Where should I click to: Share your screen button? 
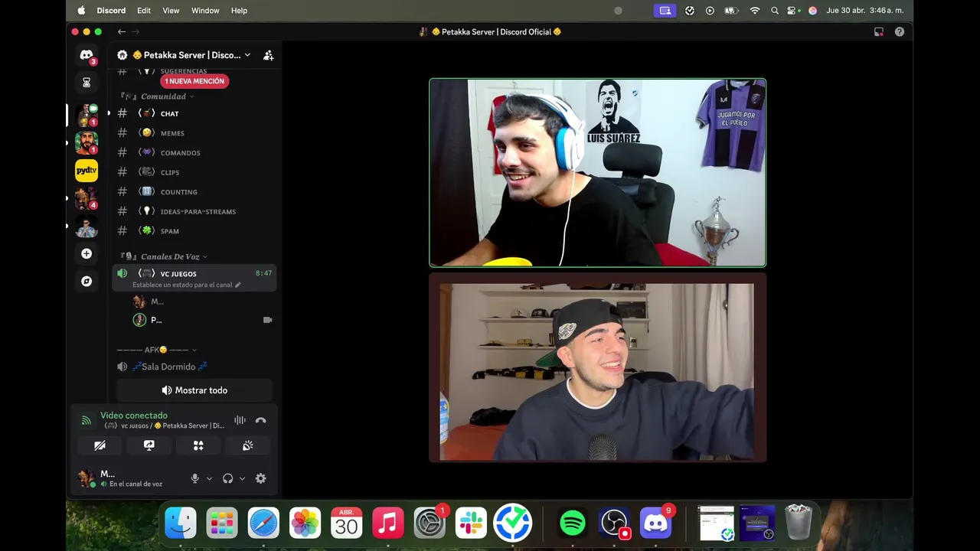tap(149, 445)
